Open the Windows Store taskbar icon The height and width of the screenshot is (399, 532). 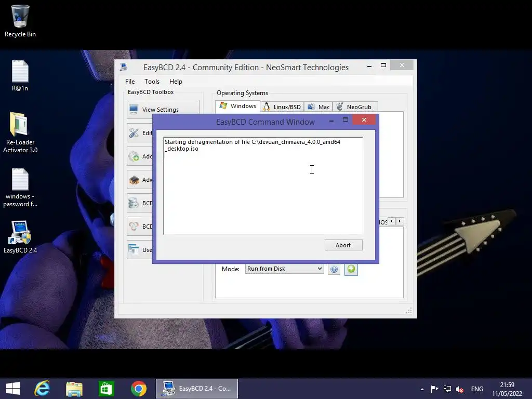[x=106, y=389]
